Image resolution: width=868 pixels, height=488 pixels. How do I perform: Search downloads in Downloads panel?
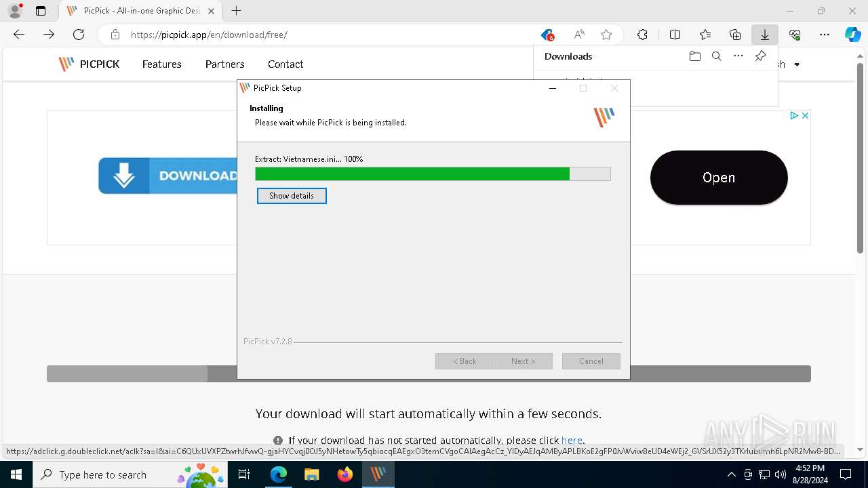tap(716, 56)
